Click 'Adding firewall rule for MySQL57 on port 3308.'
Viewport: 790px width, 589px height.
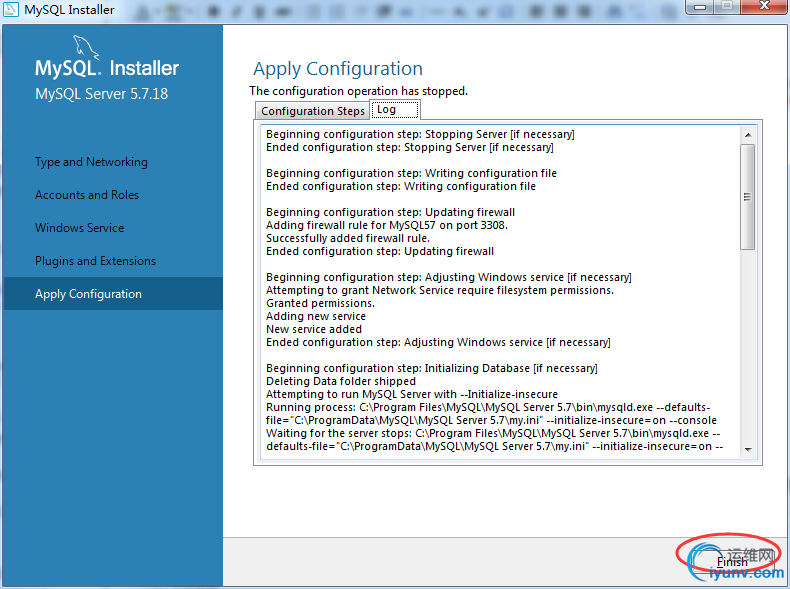[386, 225]
